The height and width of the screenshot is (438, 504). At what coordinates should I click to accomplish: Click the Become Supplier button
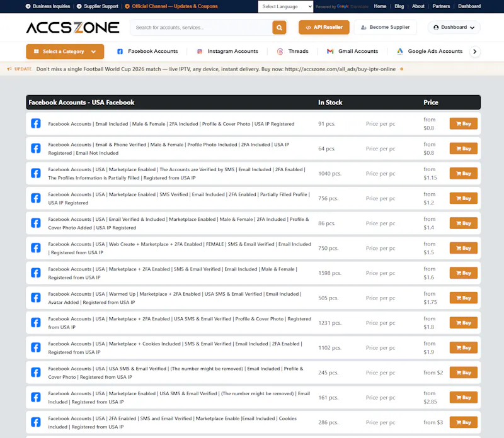[386, 27]
